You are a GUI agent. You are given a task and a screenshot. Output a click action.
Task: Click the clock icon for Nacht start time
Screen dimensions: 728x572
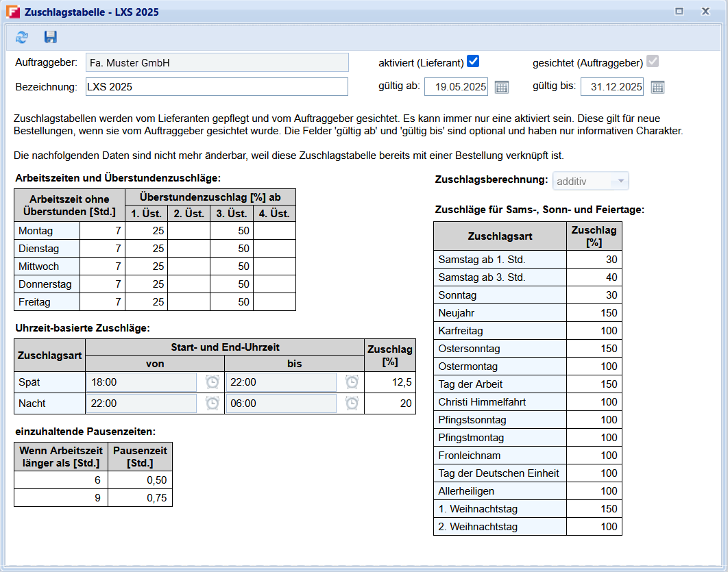[213, 403]
